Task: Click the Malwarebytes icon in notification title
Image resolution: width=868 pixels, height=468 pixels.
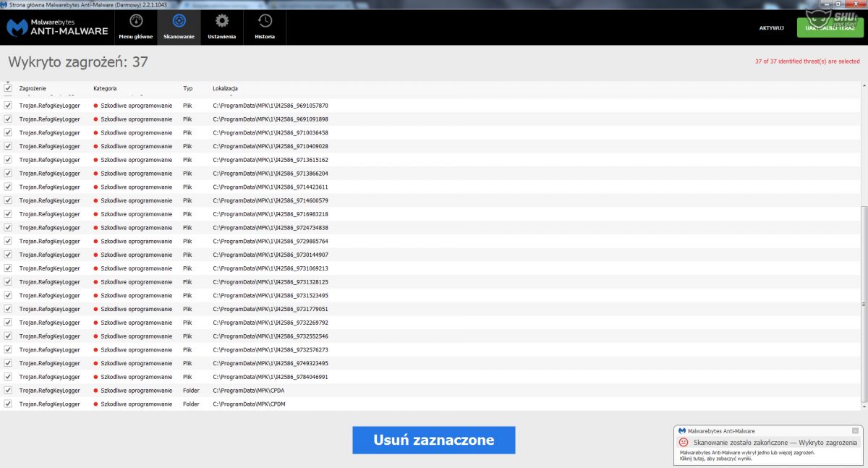Action: pos(682,430)
